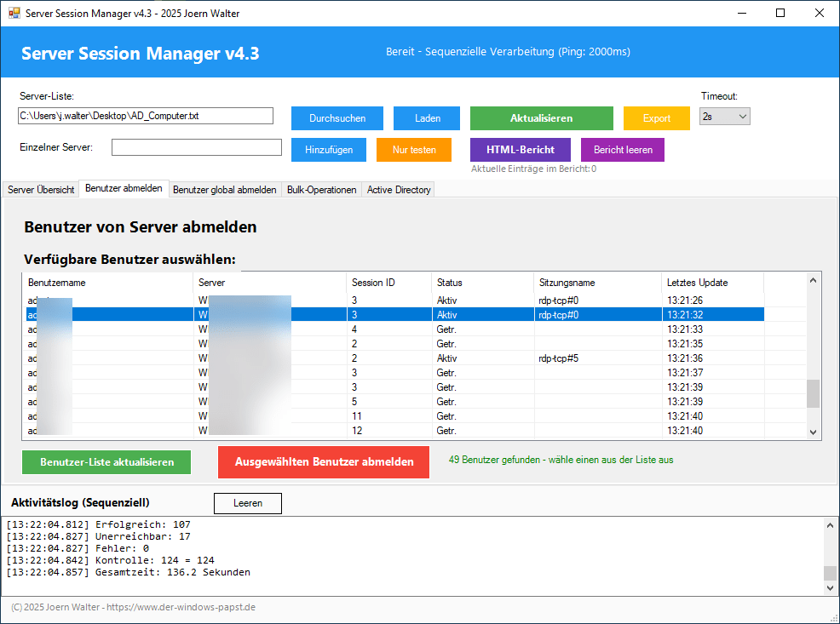Click into the Einzelner Server input field
Screen dimensions: 840x624
[196, 148]
